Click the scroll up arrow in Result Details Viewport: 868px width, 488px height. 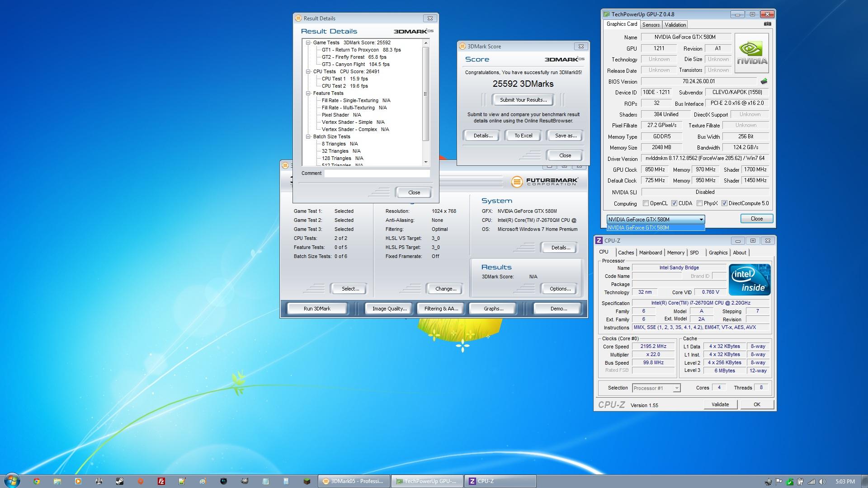pos(425,43)
